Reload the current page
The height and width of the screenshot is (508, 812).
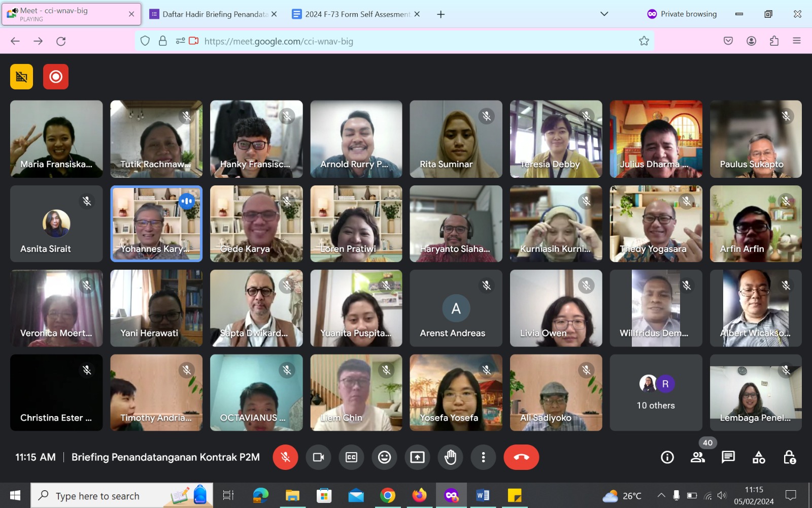click(x=61, y=41)
